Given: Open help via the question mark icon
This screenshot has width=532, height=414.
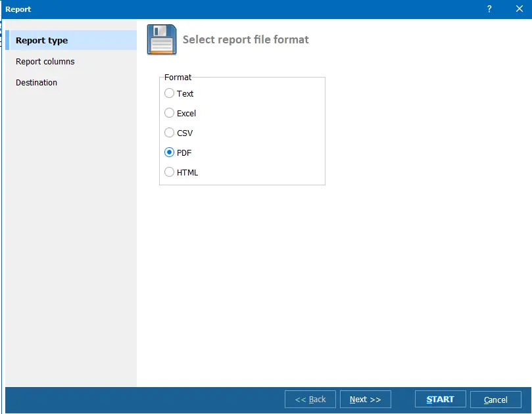Looking at the screenshot, I should 489,9.
